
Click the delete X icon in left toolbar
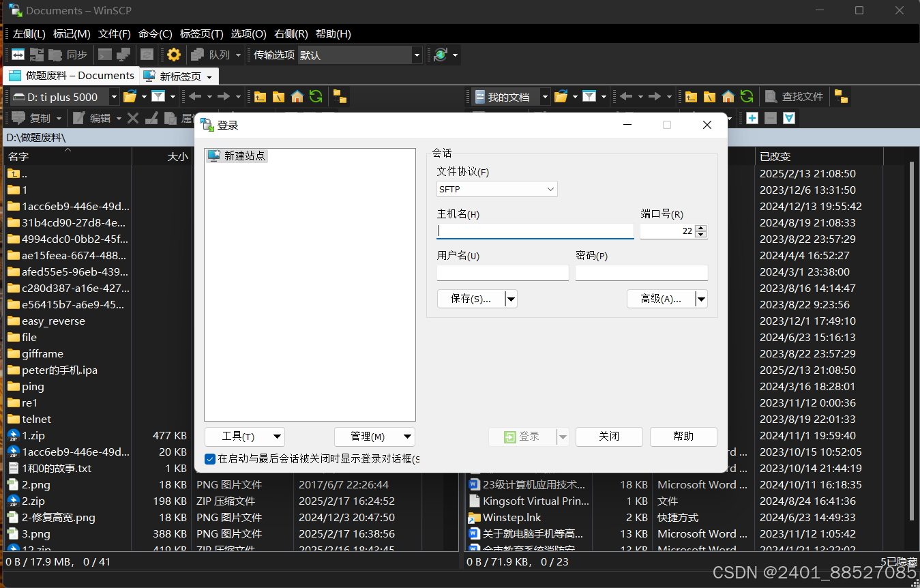pos(133,118)
